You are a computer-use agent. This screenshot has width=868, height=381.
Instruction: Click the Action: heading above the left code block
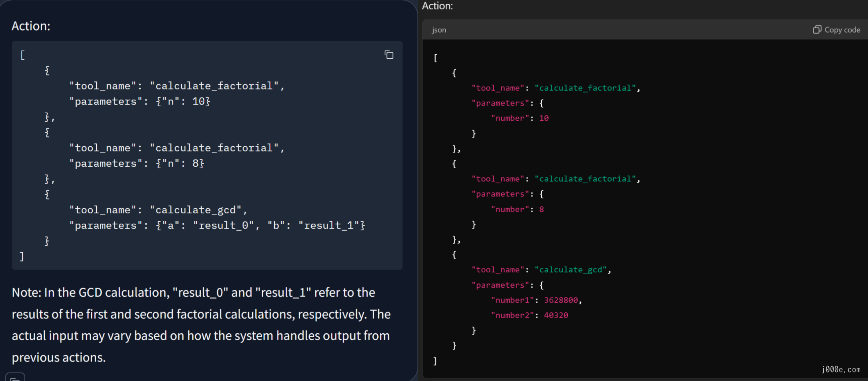[31, 26]
